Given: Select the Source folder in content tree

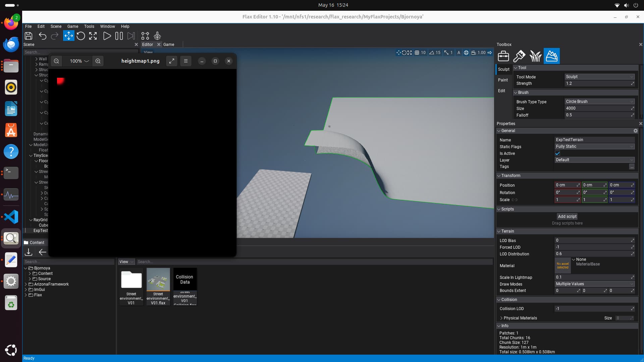Looking at the screenshot, I should click(x=44, y=279).
